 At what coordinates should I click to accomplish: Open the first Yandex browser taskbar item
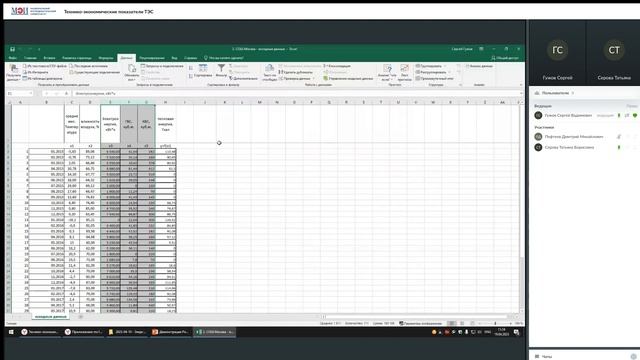tap(40, 332)
